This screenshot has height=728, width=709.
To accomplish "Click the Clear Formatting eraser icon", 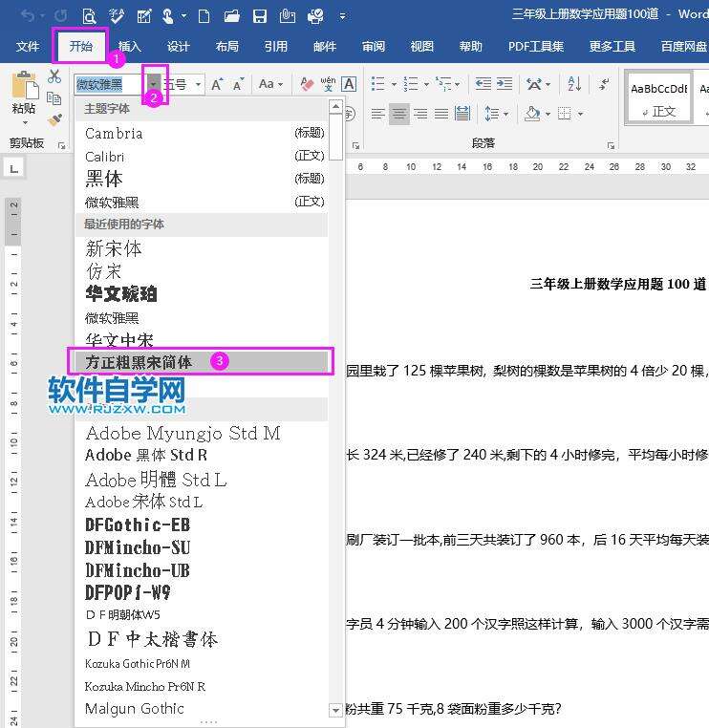I will coord(307,84).
